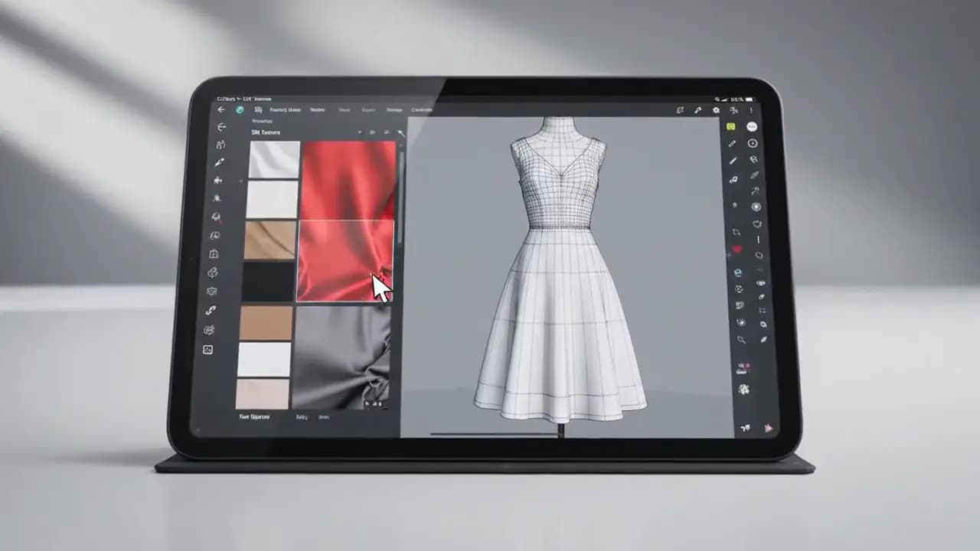This screenshot has width=980, height=551.
Task: Pick the caramel brown fabric swatch
Action: 266,323
